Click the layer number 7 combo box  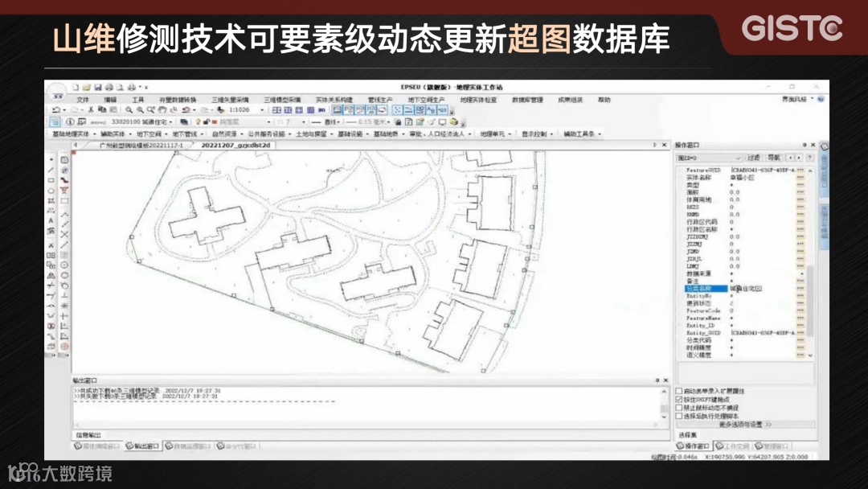coord(291,121)
